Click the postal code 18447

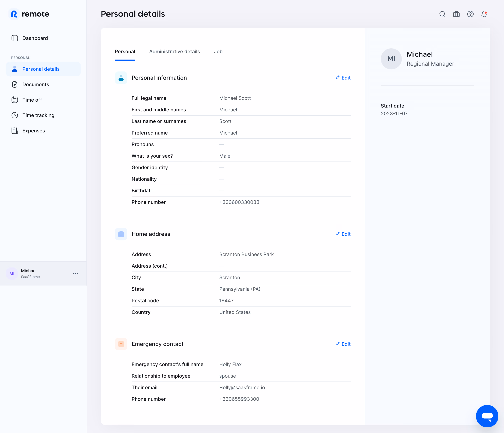click(226, 301)
